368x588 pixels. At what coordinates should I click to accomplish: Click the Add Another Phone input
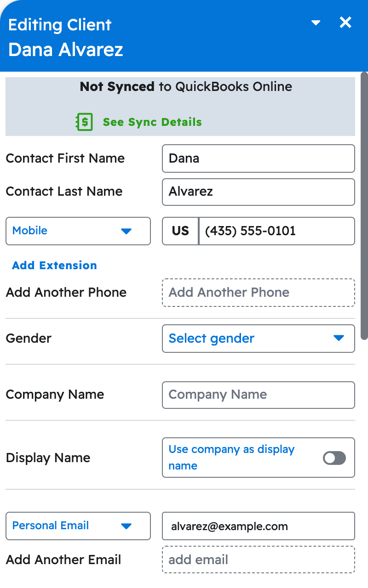[x=259, y=293]
